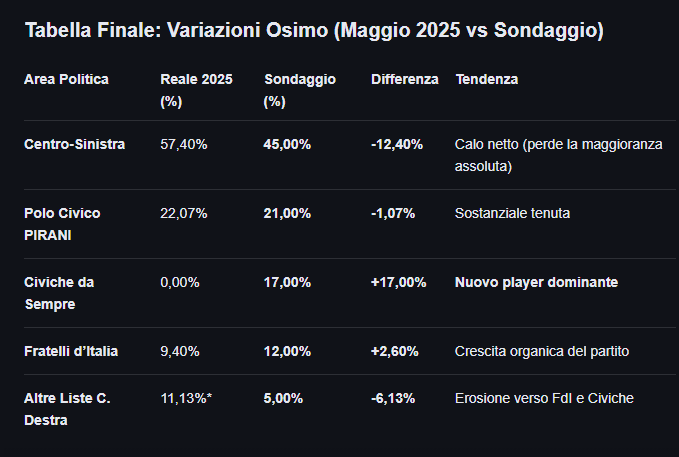Click the 'Sostanziale tenuta' trend text
The image size is (679, 457).
[512, 213]
